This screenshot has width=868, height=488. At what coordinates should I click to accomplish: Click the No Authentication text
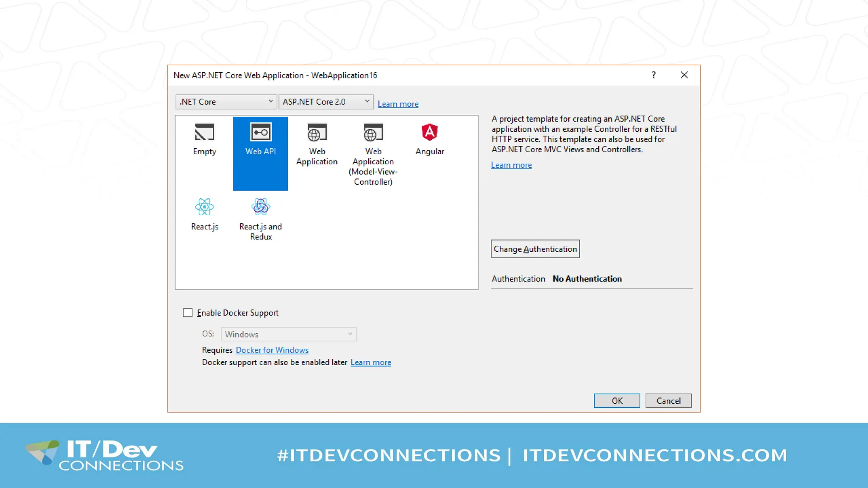pyautogui.click(x=587, y=279)
